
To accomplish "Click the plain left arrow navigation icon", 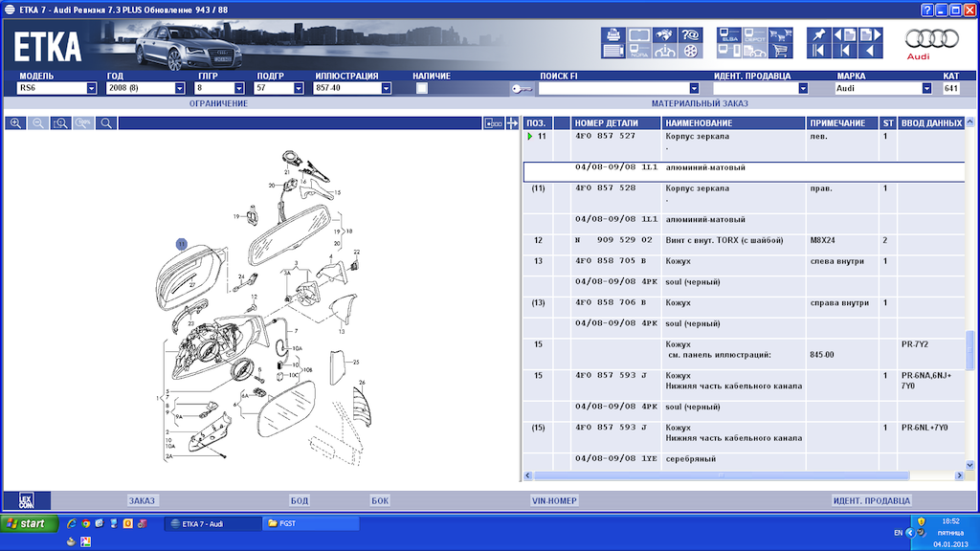I will [x=871, y=51].
